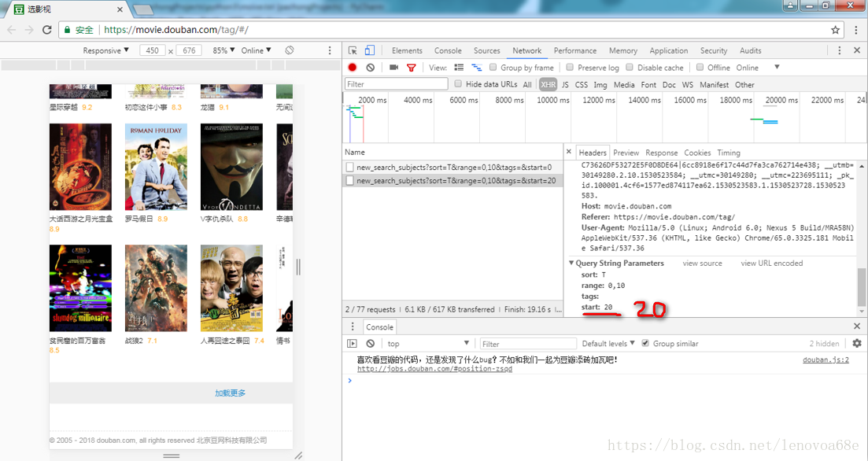868x461 pixels.
Task: Filter requests by JS type
Action: 565,85
